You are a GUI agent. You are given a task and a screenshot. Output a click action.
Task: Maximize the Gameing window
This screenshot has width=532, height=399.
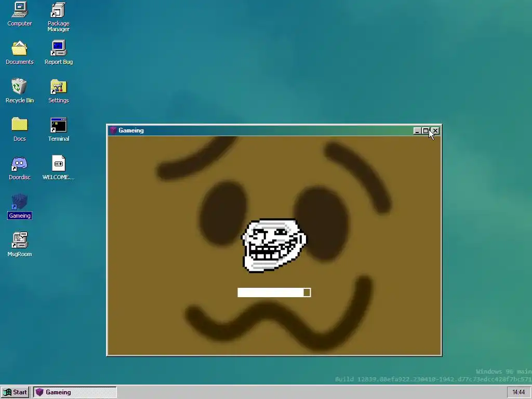click(425, 130)
